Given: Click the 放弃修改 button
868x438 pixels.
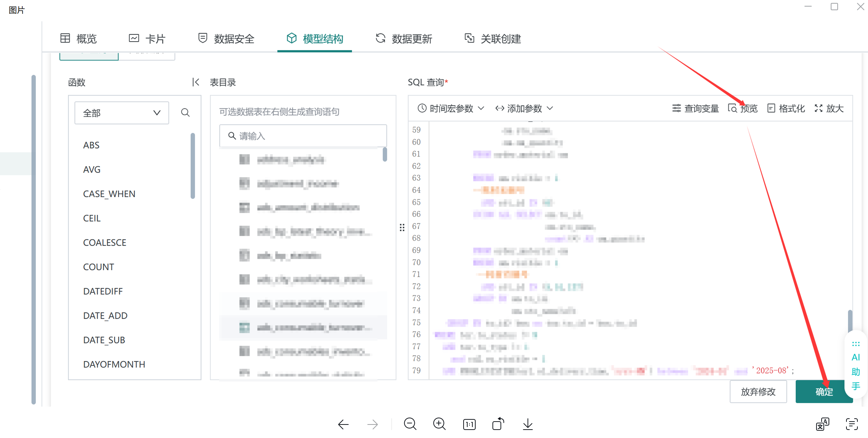Looking at the screenshot, I should point(758,392).
